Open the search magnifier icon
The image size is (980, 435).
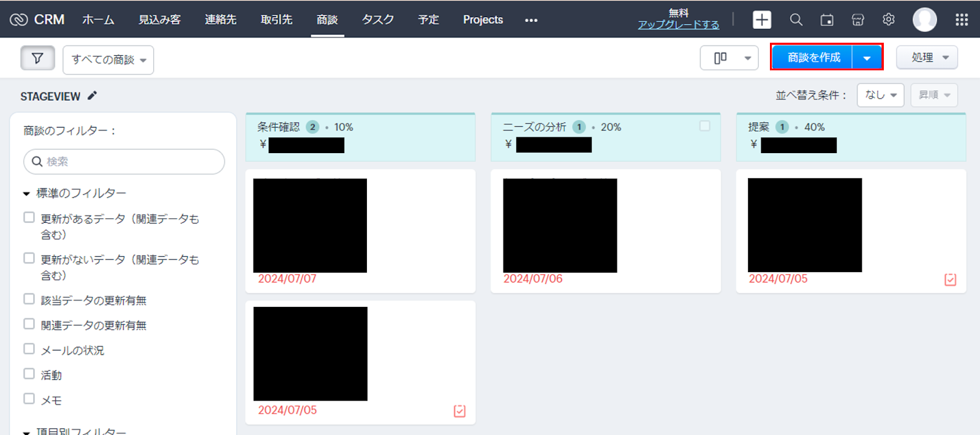796,20
